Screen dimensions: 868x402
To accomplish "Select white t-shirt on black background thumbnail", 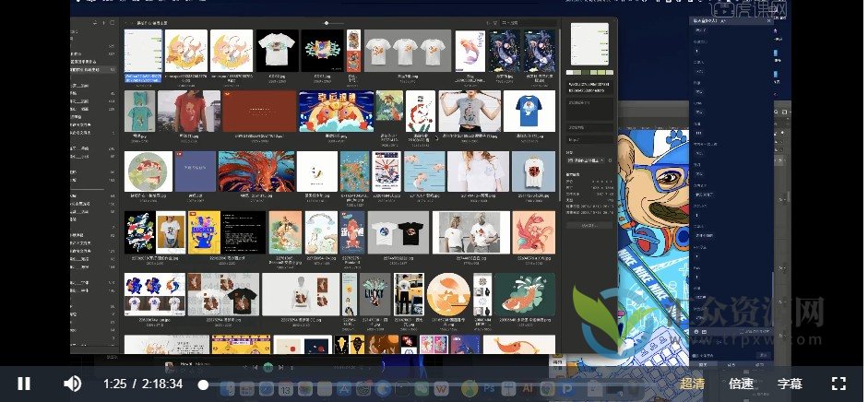I will tap(277, 51).
